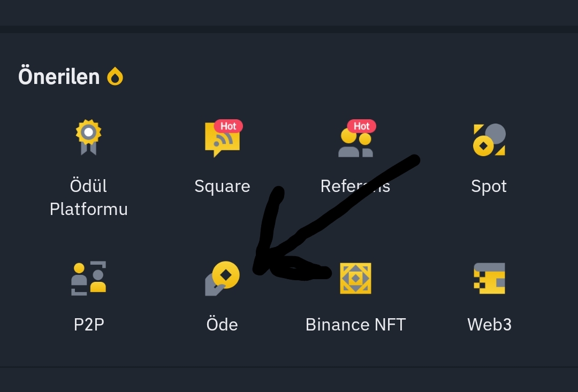Image resolution: width=578 pixels, height=392 pixels.
Task: Select the Spot trading shapes icon
Action: click(x=489, y=140)
